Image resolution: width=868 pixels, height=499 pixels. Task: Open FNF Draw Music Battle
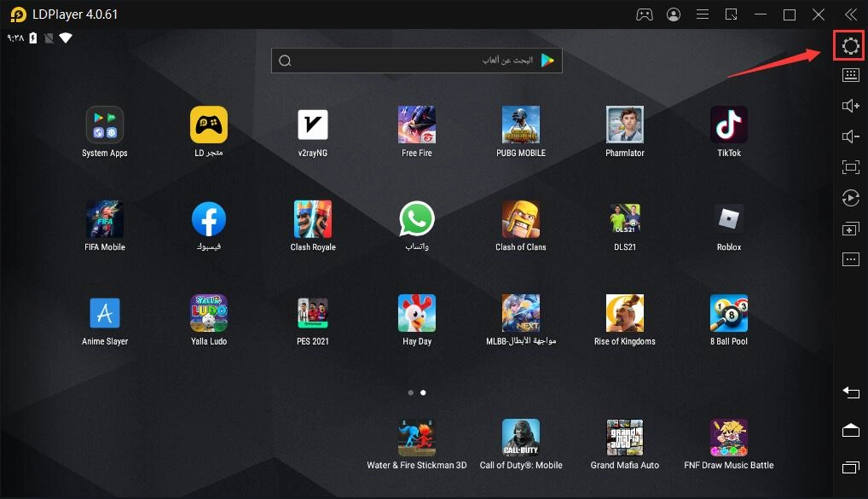pos(729,438)
